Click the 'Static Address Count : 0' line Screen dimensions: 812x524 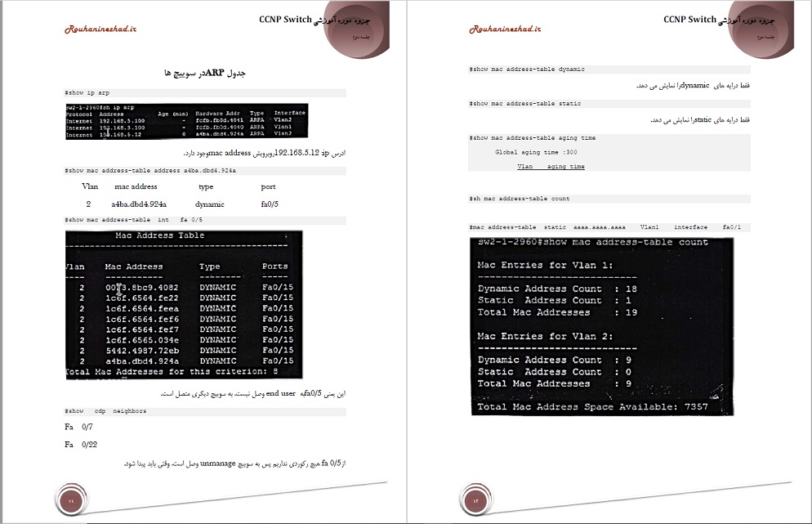pos(554,372)
